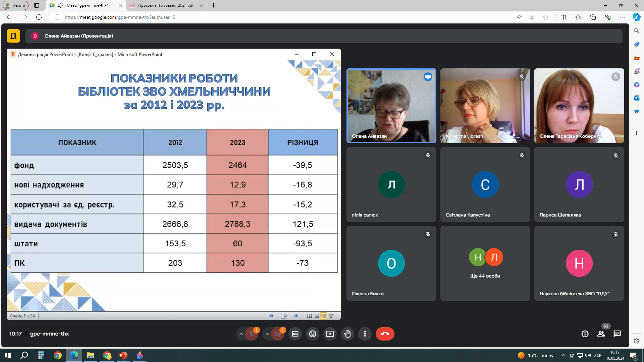Toggle the muted microphone button
The width and height of the screenshot is (644, 362).
click(251, 334)
